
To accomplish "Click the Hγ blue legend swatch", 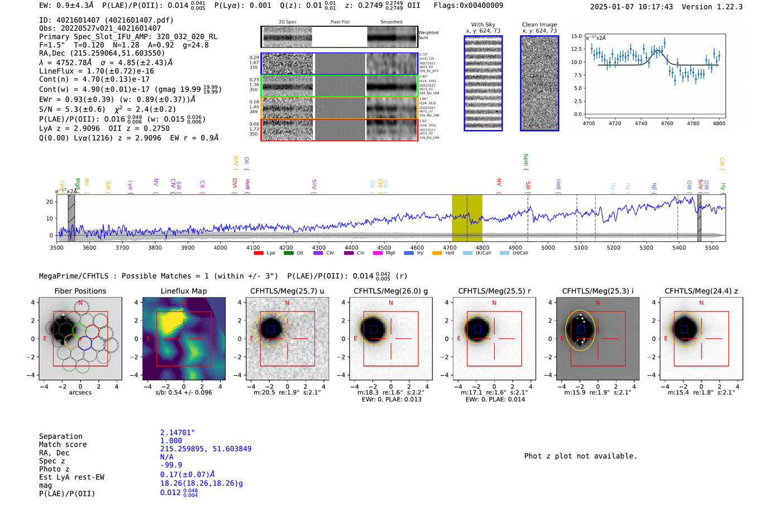I will 409,253.
